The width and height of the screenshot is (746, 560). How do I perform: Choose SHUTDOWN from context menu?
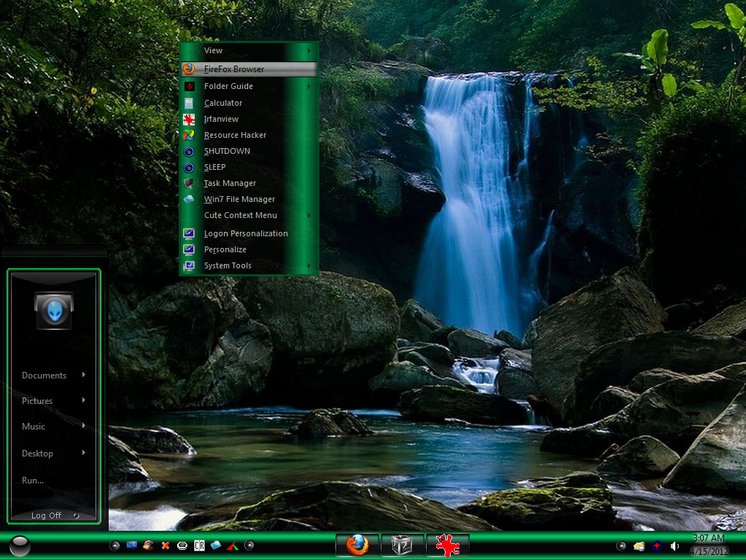tap(249, 151)
